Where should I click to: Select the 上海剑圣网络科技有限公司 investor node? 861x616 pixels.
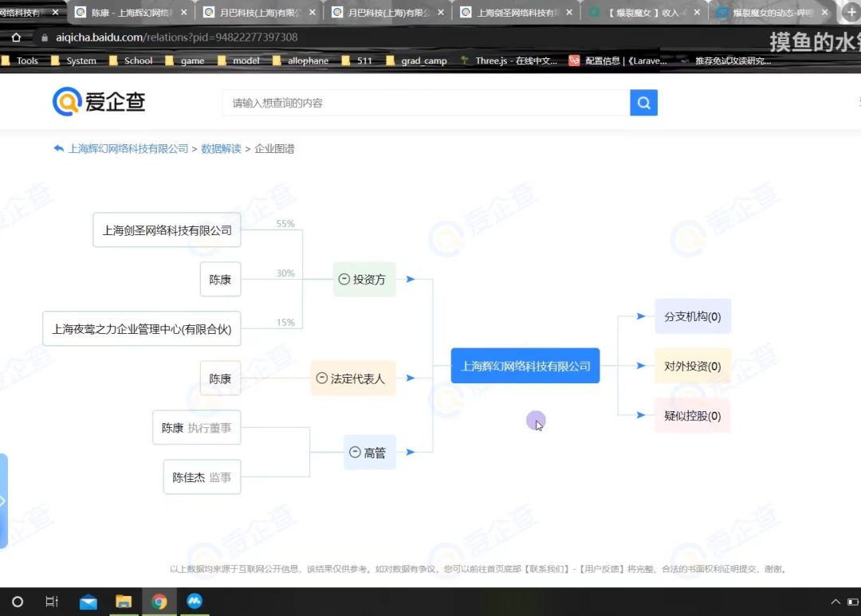point(167,230)
